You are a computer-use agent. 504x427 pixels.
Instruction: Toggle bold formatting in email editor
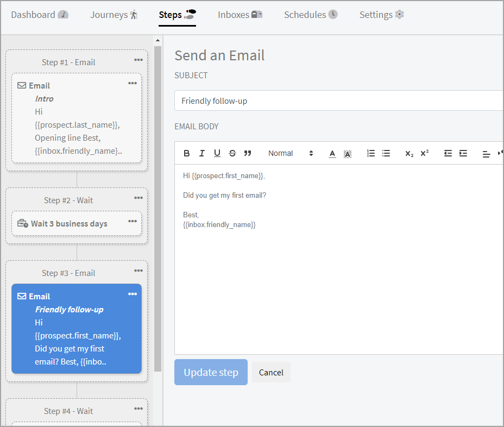pos(187,153)
